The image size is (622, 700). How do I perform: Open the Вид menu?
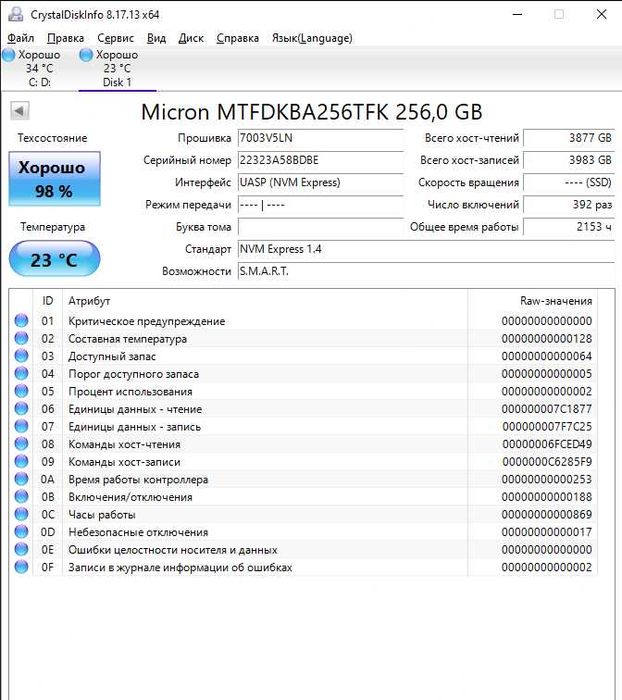156,38
